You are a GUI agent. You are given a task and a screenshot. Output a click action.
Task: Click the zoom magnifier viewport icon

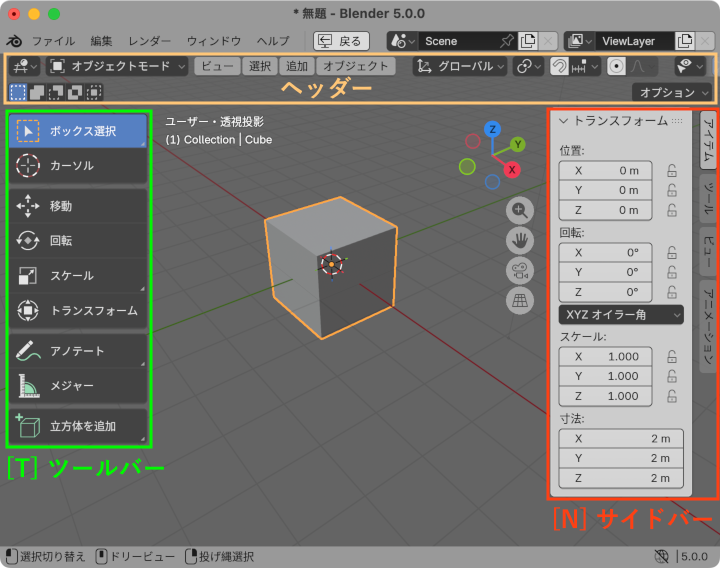coord(520,210)
